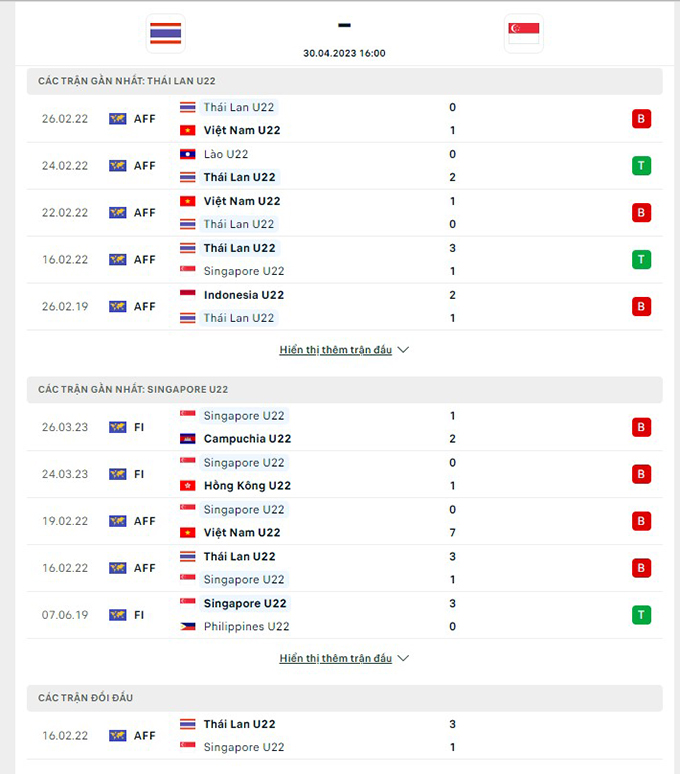
Task: Click 'Hiển thị thêm trận đấu' under Thái Lan section
Action: 336,350
